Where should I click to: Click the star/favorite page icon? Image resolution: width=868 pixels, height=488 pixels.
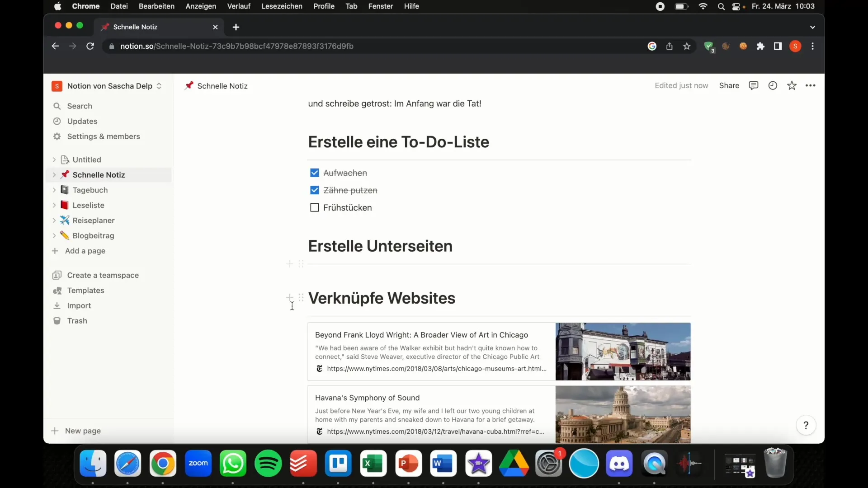pyautogui.click(x=792, y=85)
